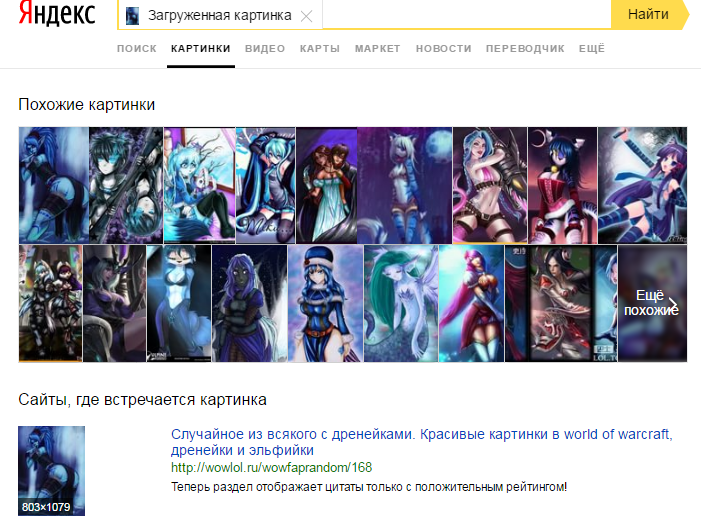
Task: Click the yellow Найти search button
Action: point(649,14)
